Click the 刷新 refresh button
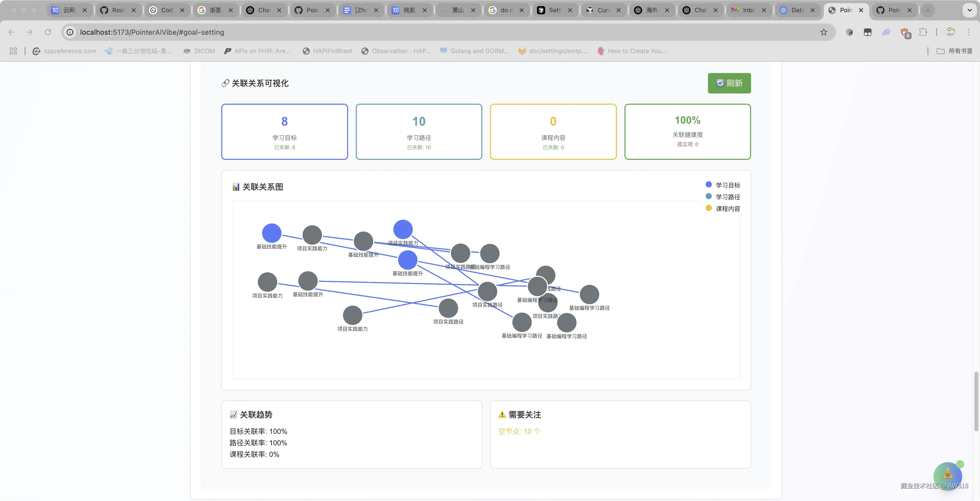Screen dimensions: 980x501 tap(729, 83)
